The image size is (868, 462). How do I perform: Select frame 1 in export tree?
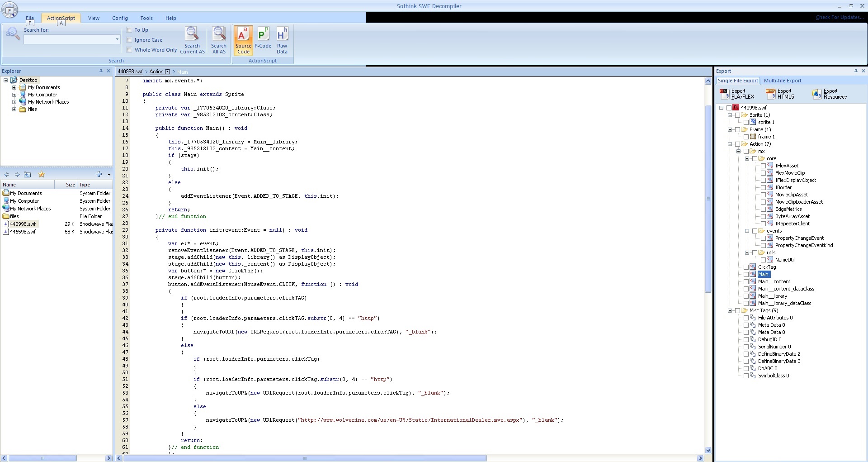[x=766, y=137]
